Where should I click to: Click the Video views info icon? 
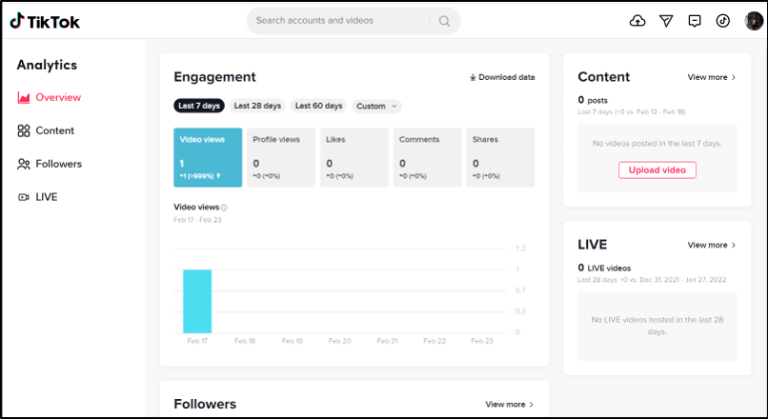point(224,208)
